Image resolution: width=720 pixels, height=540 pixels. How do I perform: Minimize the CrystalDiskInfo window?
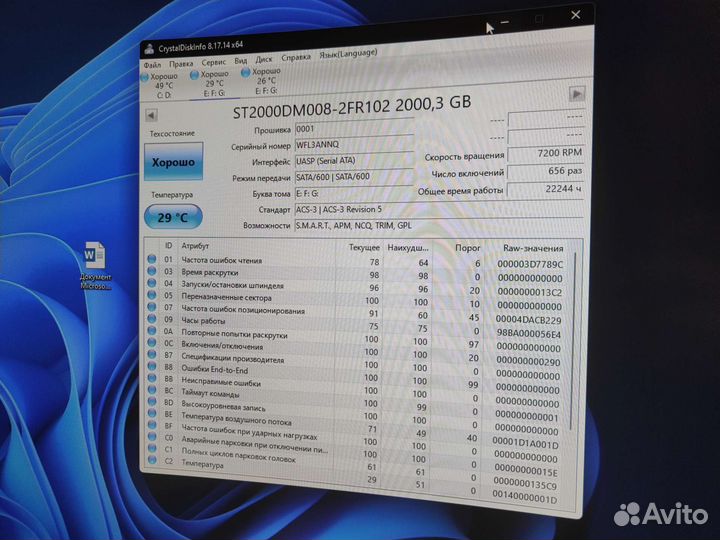(x=506, y=22)
